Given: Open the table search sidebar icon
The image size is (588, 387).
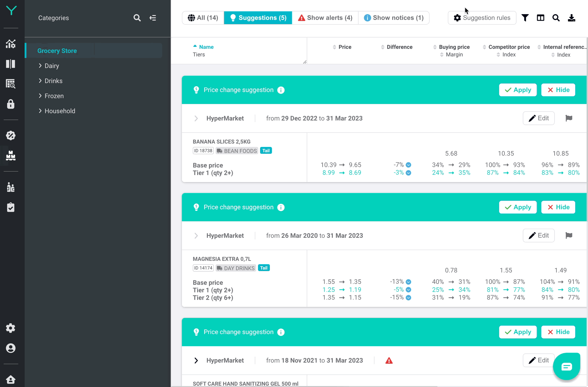Looking at the screenshot, I should click(x=11, y=84).
